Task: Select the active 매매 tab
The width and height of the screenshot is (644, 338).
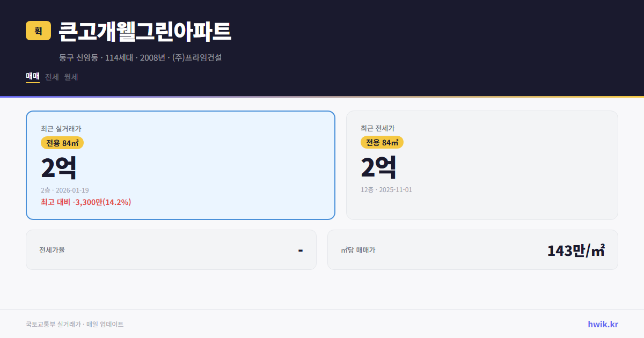Action: [x=32, y=77]
